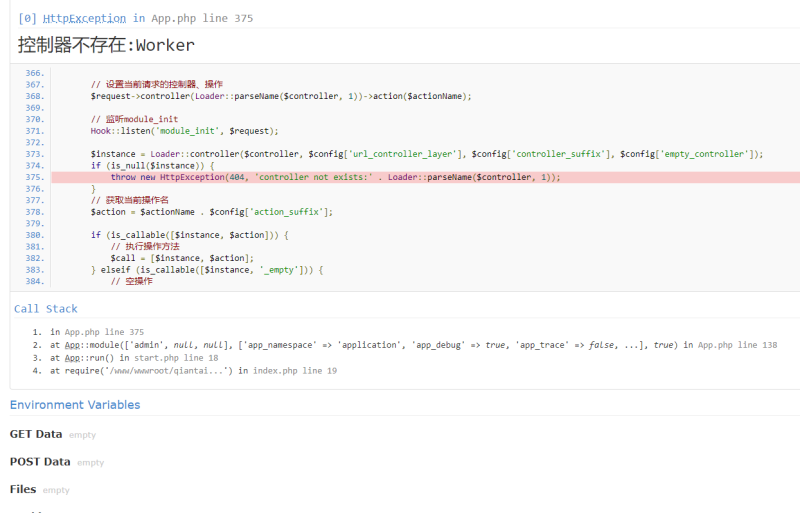Click comment on line 377
Viewport: 800px width, 513px height.
[130, 200]
